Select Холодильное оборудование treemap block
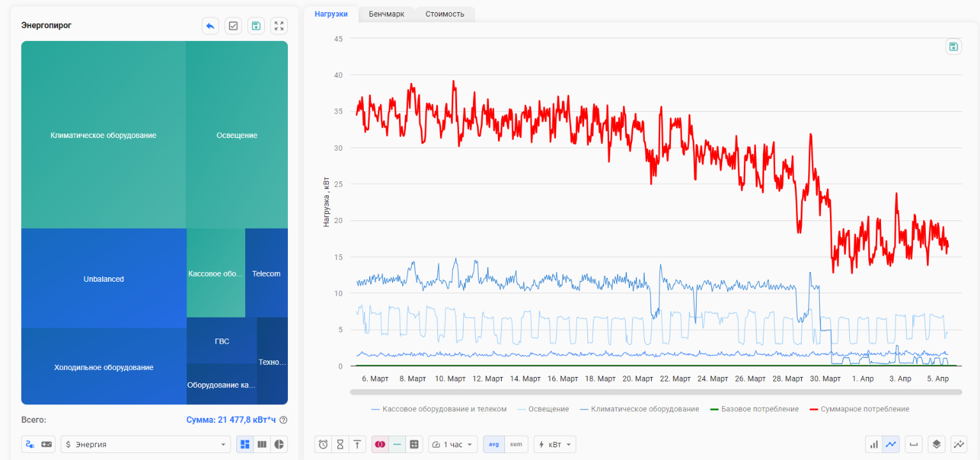980x460 pixels. tap(103, 367)
